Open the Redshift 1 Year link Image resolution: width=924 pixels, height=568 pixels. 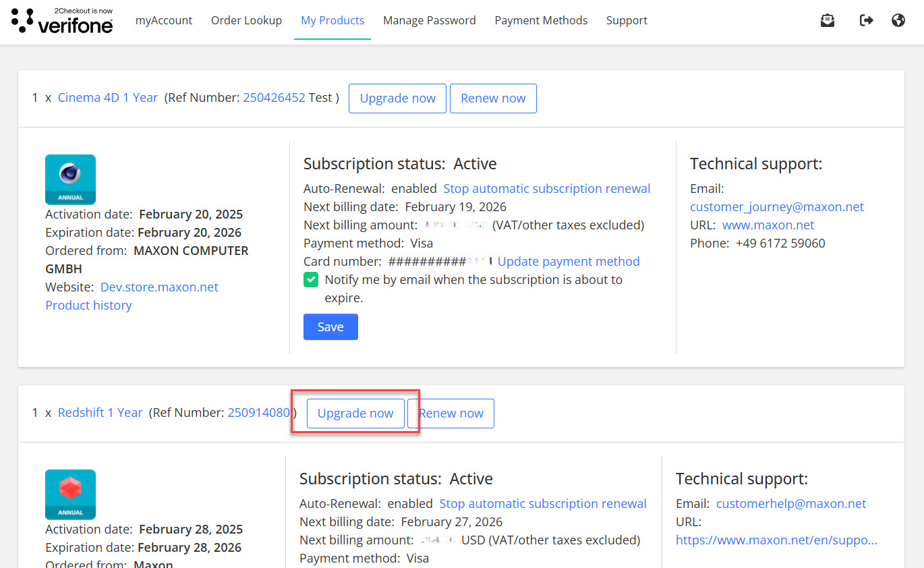click(x=100, y=413)
